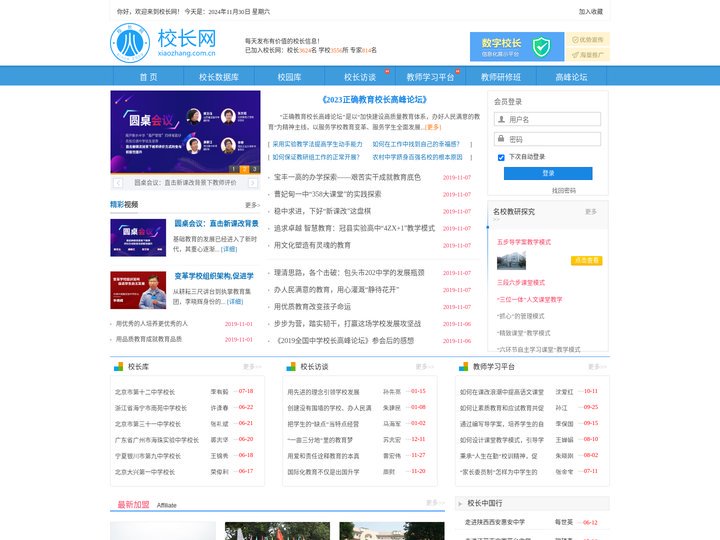Open 走进陕西西安惠安中学 entry
The image size is (720, 540).
click(x=495, y=523)
